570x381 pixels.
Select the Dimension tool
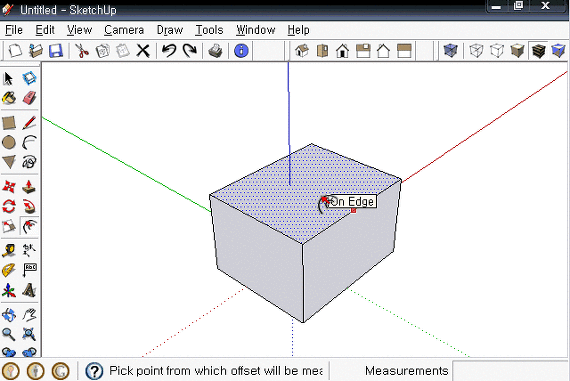coord(29,251)
